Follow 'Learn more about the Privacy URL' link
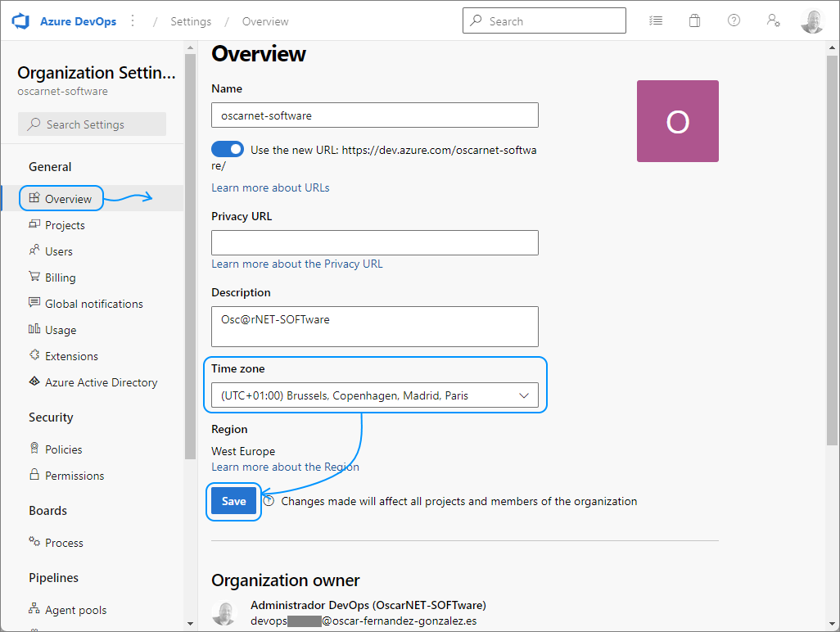840x632 pixels. click(297, 264)
